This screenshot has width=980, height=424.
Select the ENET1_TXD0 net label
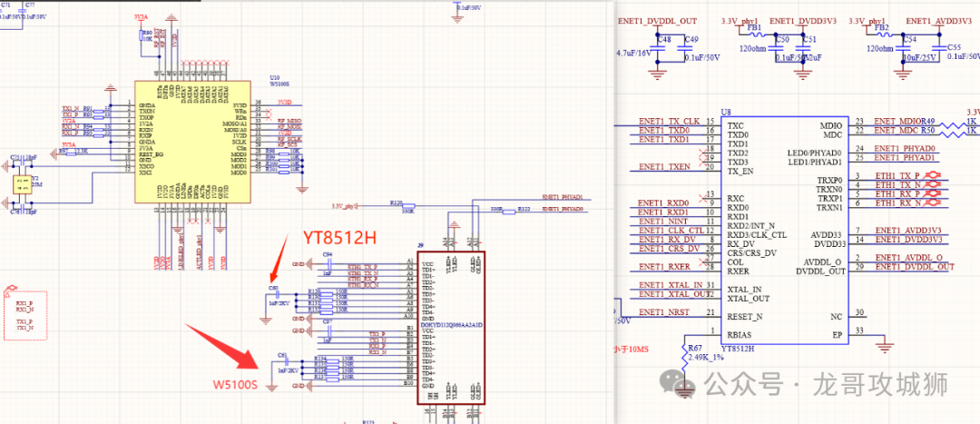(664, 130)
